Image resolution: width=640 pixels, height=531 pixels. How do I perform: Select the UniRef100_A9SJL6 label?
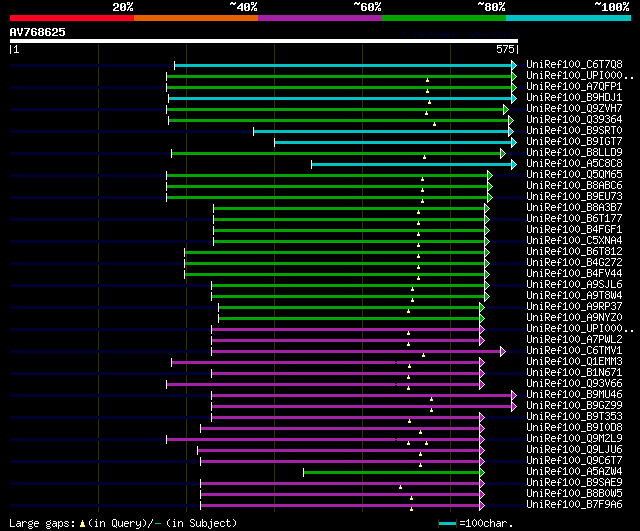pyautogui.click(x=574, y=285)
